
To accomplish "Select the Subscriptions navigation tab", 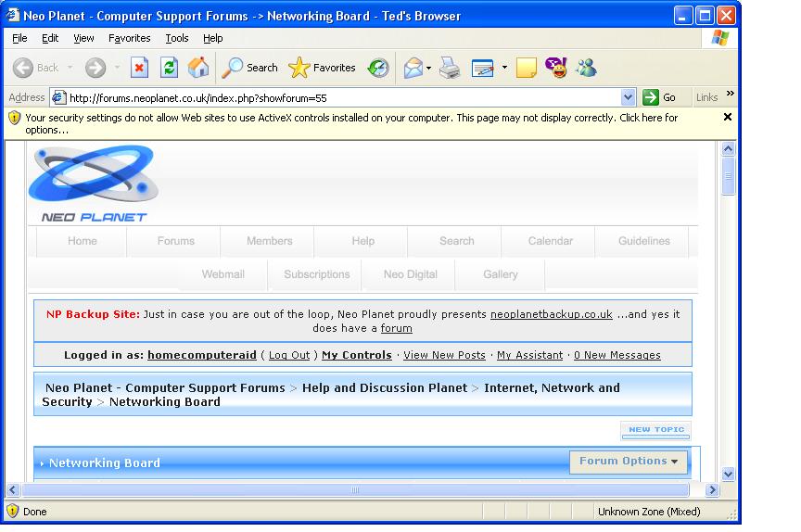I will tap(317, 274).
